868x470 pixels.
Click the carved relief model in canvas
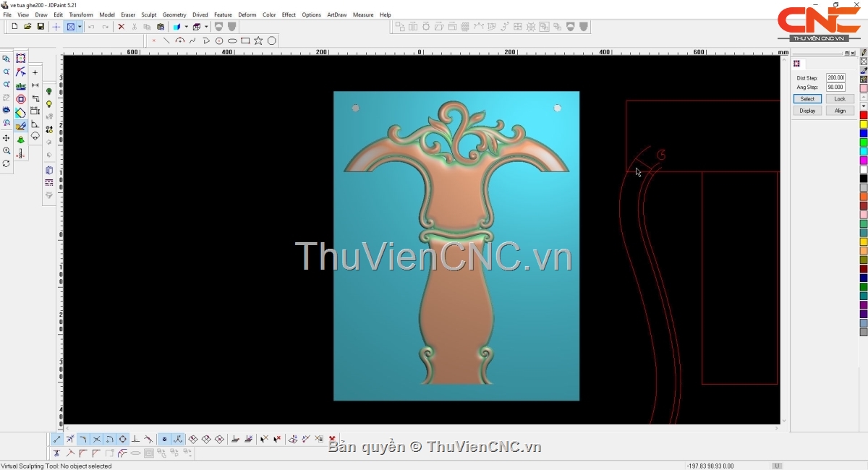456,245
